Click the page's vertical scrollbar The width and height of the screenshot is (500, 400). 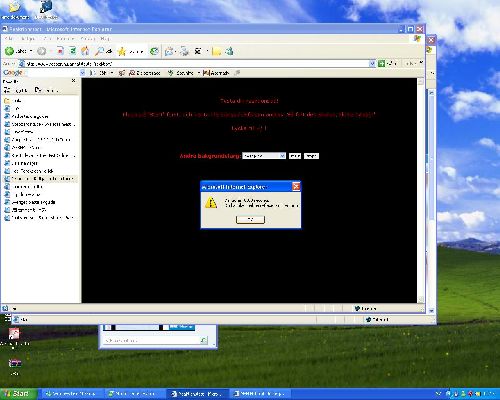coord(421,190)
